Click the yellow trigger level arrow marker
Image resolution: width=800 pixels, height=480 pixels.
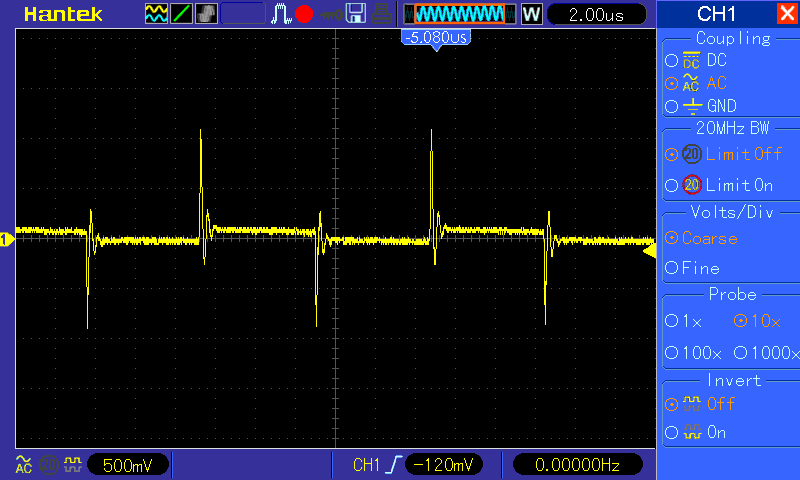[649, 251]
